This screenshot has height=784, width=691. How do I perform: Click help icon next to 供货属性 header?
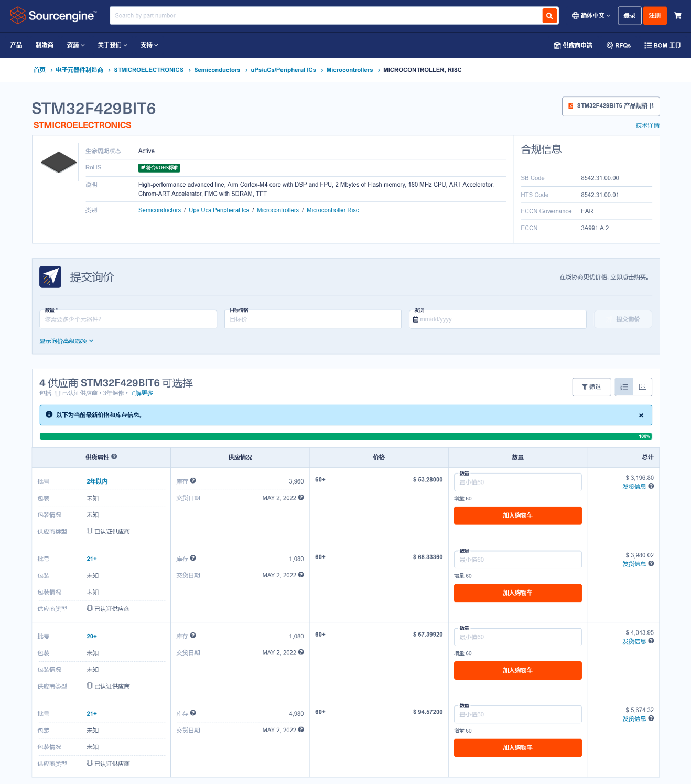tap(114, 457)
